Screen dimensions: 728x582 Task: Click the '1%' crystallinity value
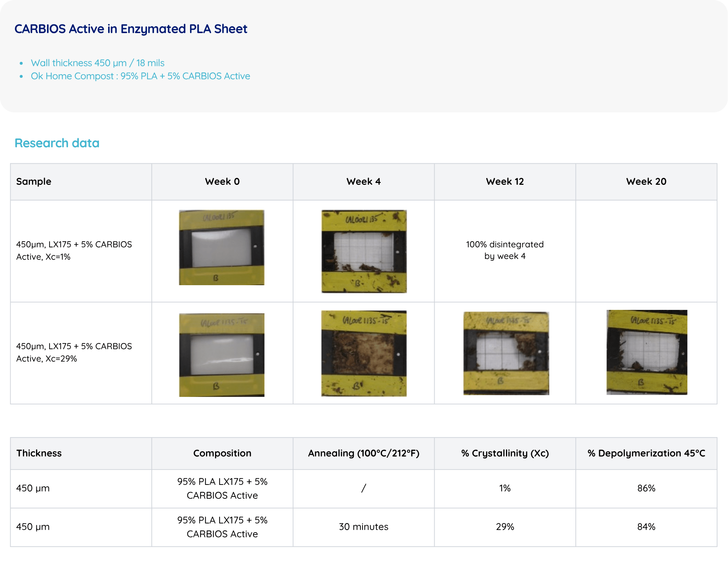coord(505,488)
